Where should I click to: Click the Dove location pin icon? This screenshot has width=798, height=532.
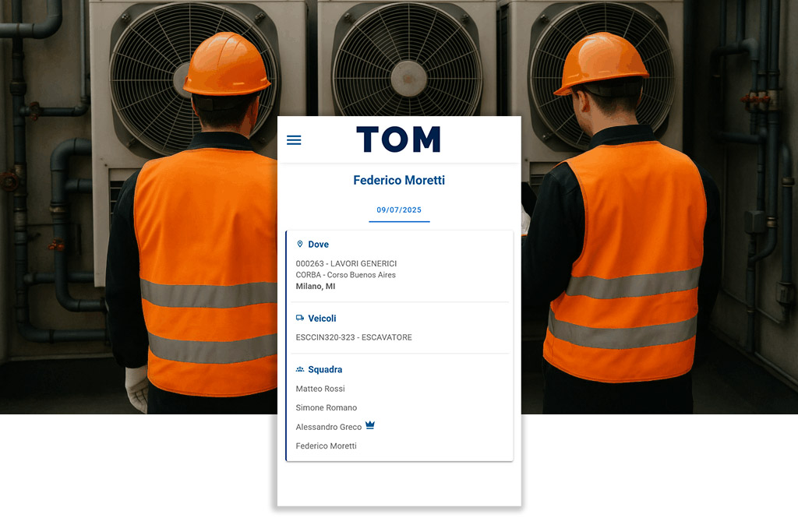pos(300,244)
